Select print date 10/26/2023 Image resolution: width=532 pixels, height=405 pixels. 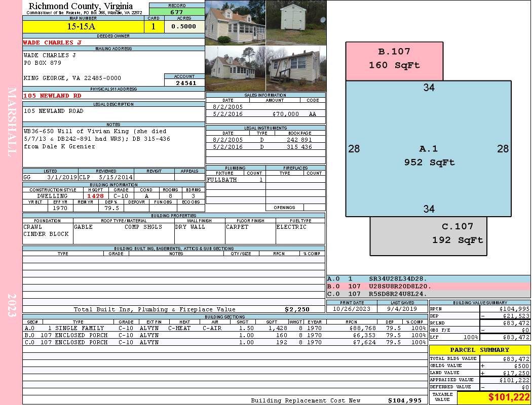click(352, 309)
